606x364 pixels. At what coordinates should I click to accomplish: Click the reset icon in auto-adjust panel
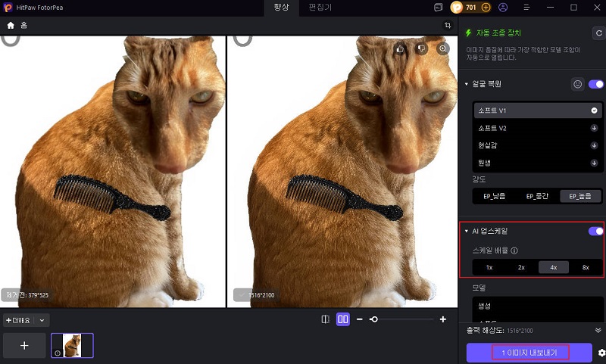click(598, 33)
